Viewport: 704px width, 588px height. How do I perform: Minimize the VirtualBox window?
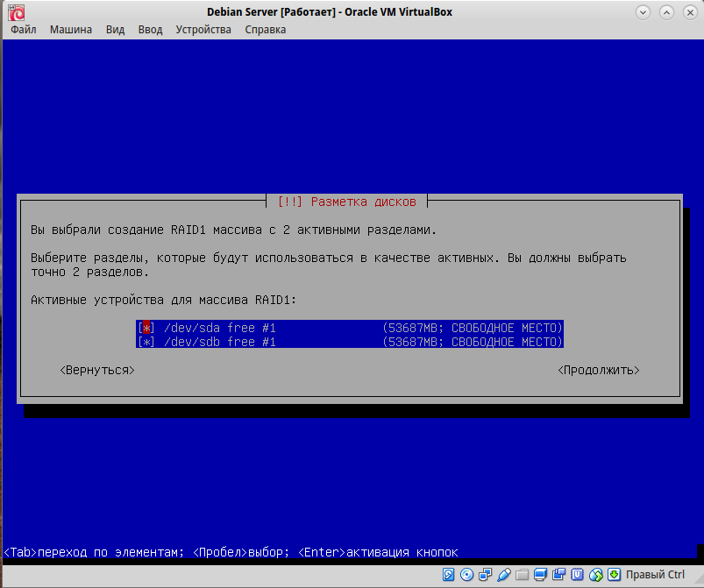(x=643, y=12)
